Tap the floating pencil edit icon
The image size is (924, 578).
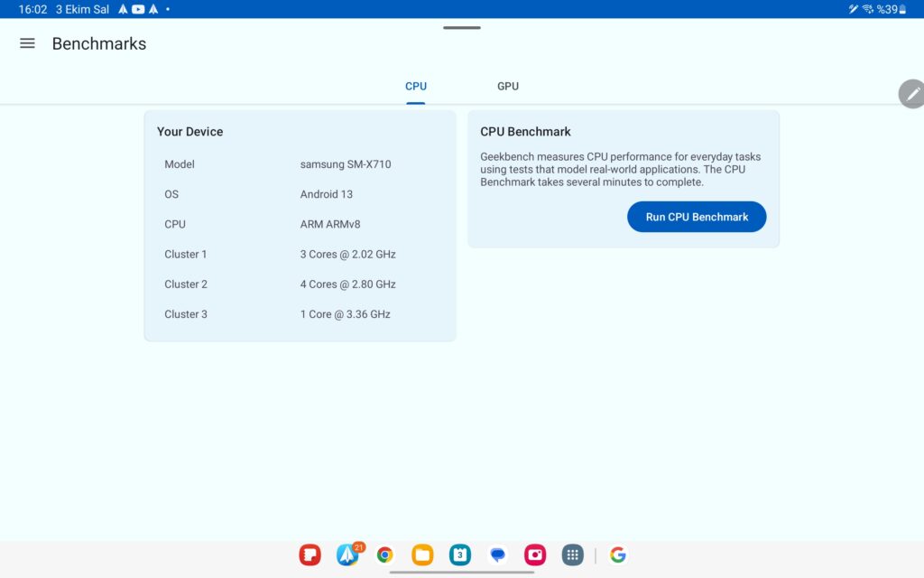[911, 94]
